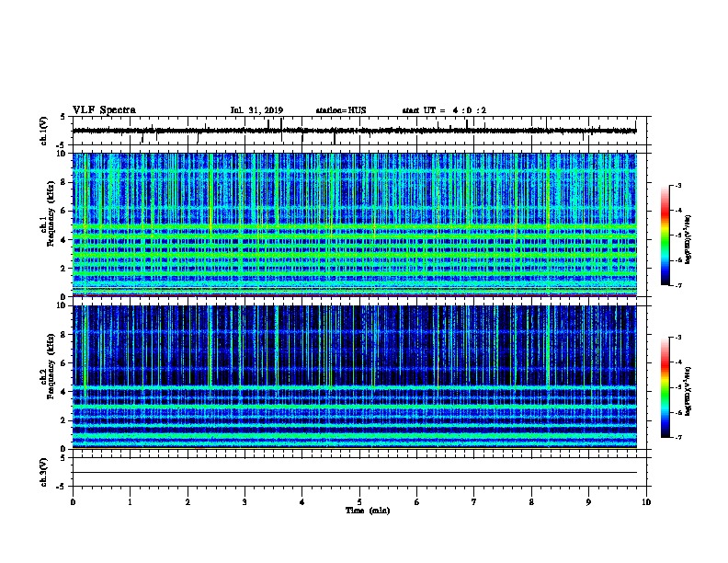Click the time axis tick label "9"

click(x=588, y=502)
